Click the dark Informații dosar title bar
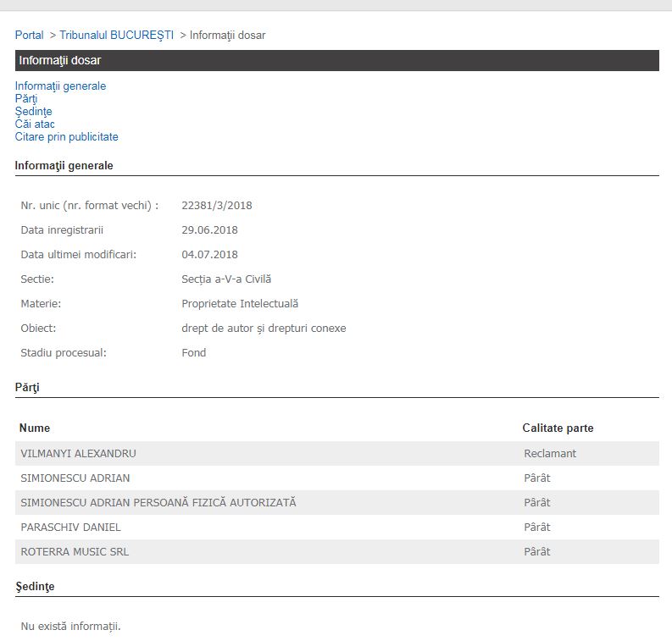The image size is (672, 641). pos(336,60)
